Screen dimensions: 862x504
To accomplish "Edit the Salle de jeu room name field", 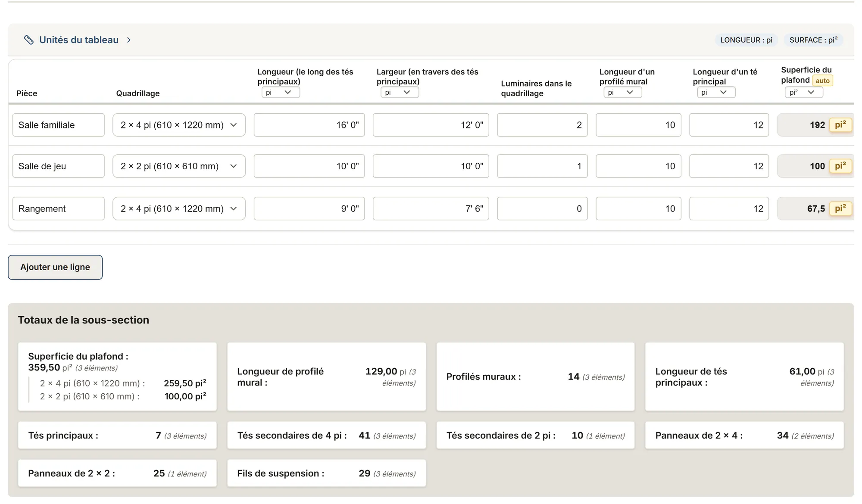I will pyautogui.click(x=59, y=166).
